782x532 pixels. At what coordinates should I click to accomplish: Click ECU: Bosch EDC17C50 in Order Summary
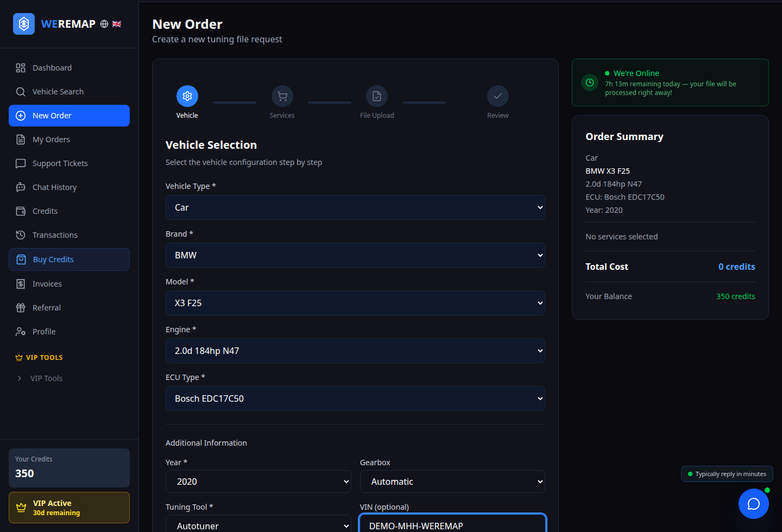tap(625, 197)
